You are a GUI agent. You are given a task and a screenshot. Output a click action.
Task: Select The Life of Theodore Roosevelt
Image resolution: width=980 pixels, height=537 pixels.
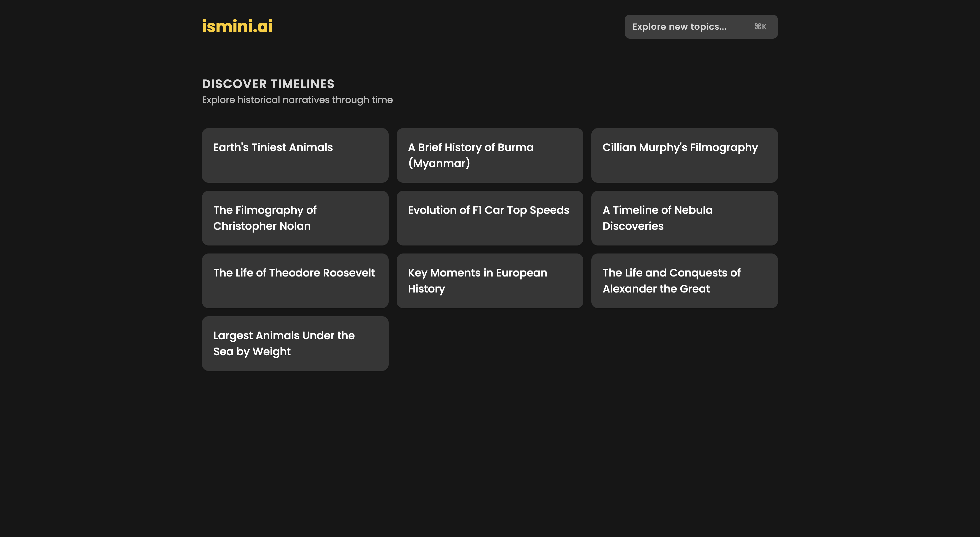click(295, 281)
